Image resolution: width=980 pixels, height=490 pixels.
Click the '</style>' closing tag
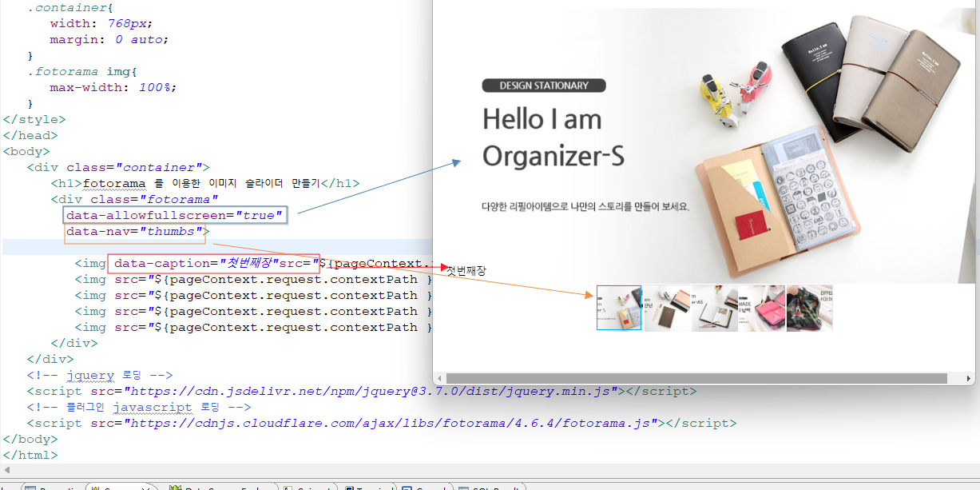click(34, 119)
